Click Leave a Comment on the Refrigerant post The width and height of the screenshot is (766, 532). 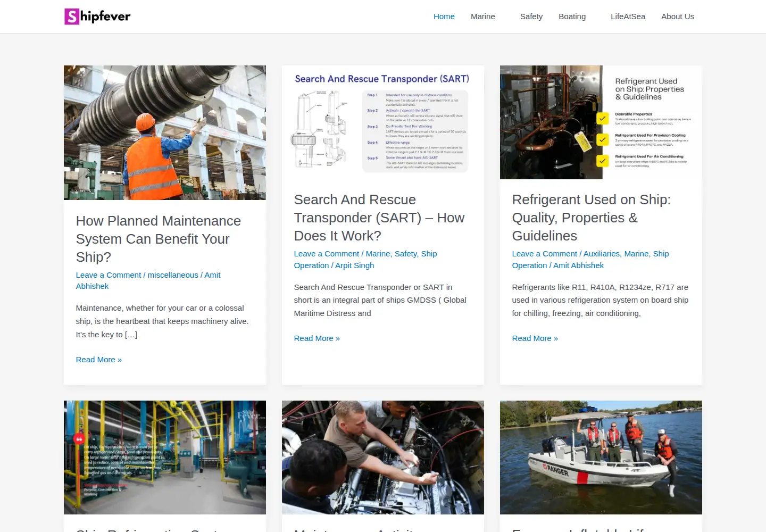[x=545, y=254]
